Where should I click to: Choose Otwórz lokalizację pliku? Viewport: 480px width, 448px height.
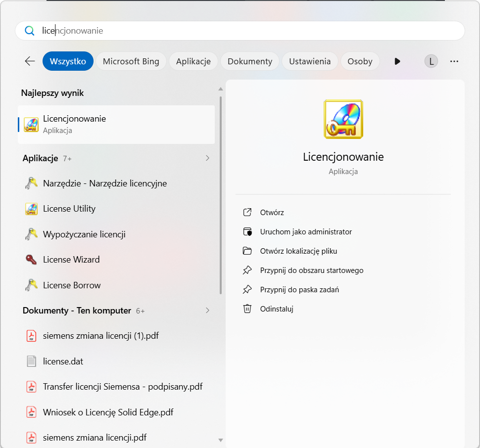298,251
